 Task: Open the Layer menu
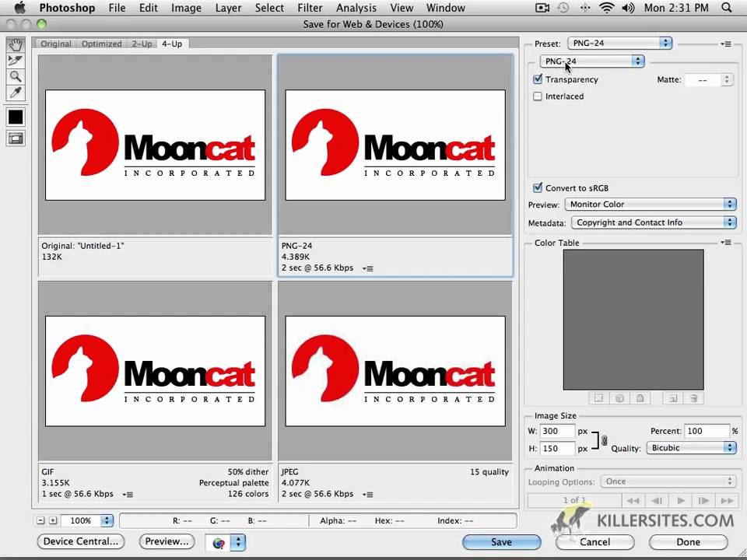228,8
